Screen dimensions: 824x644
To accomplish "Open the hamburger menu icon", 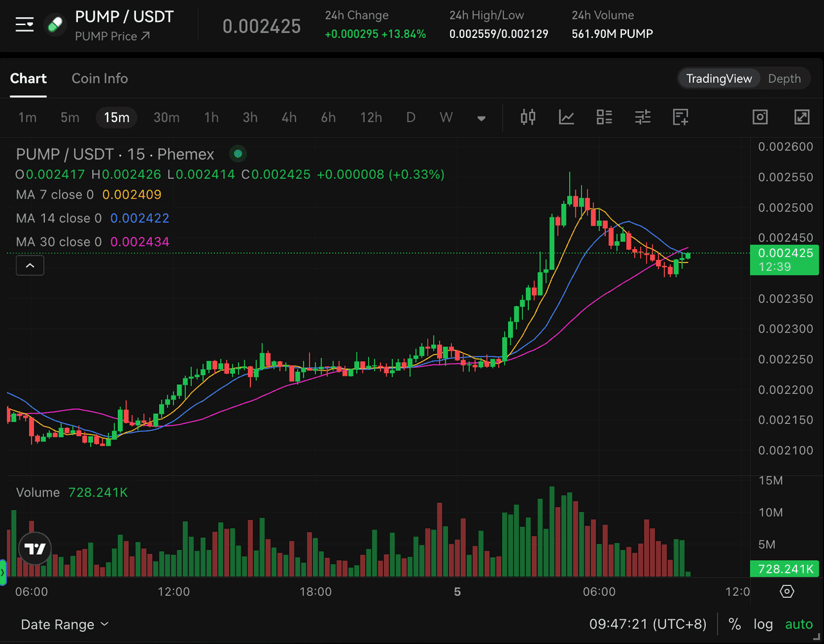I will tap(24, 25).
